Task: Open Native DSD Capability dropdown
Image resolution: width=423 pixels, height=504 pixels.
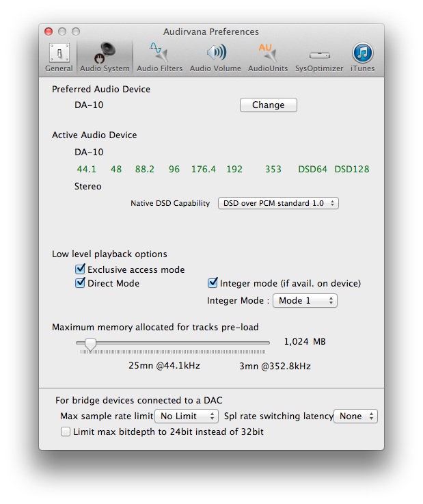Action: [278, 203]
